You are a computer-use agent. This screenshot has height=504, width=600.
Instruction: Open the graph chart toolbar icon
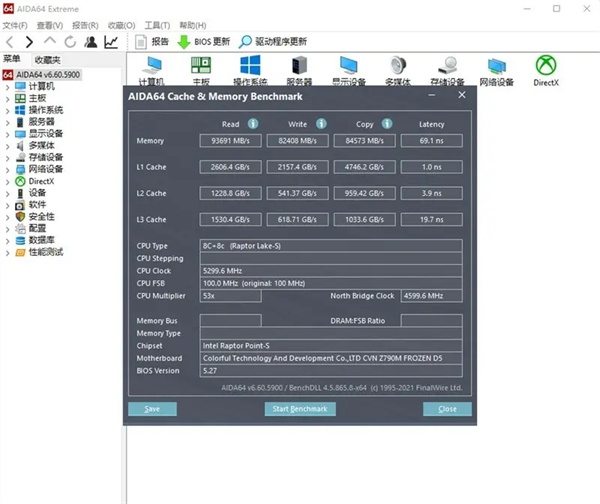[111, 42]
